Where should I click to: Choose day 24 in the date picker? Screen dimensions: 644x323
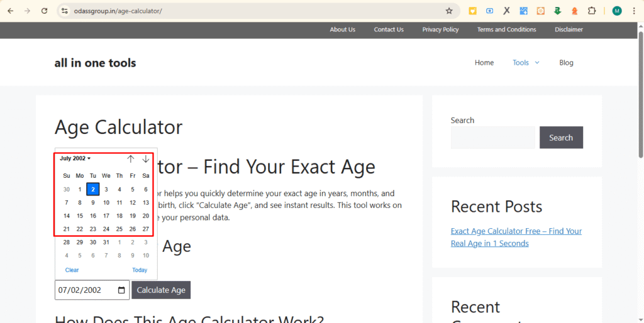(106, 229)
